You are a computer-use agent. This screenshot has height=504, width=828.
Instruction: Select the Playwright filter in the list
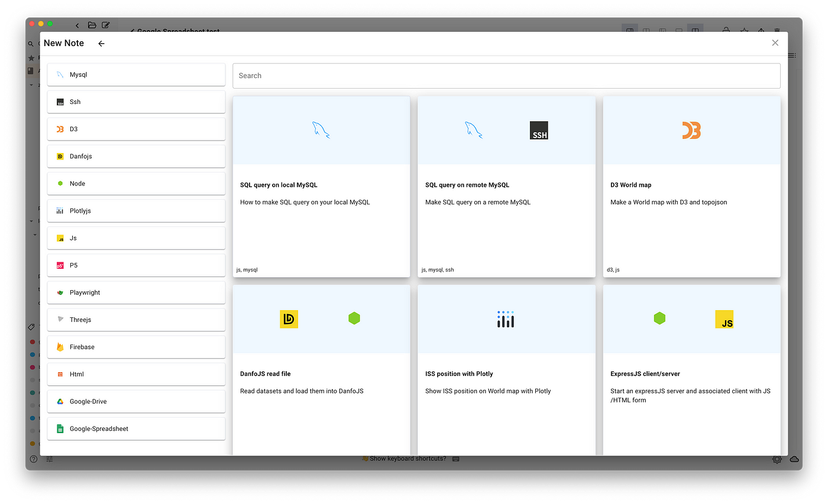coord(136,292)
